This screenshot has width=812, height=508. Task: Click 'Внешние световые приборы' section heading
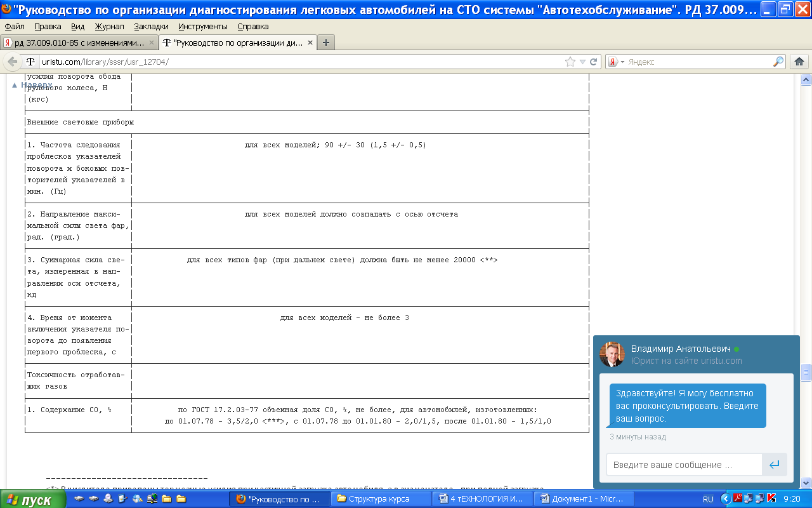point(81,122)
